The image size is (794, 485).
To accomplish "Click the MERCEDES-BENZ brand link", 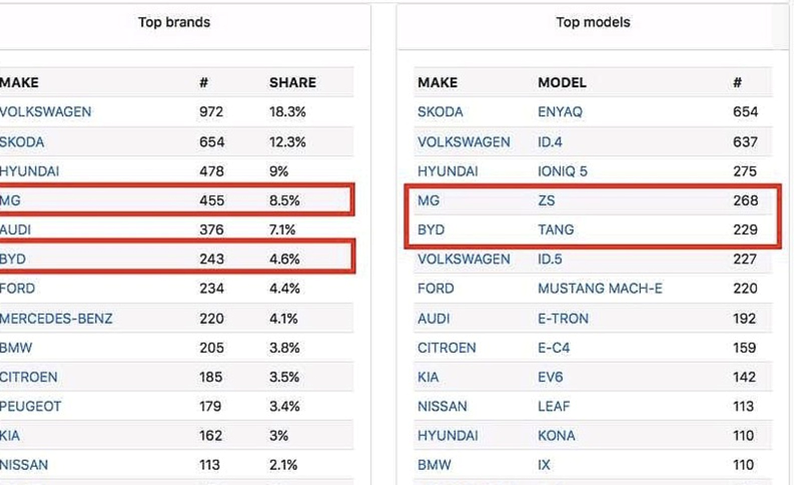I will tap(57, 319).
